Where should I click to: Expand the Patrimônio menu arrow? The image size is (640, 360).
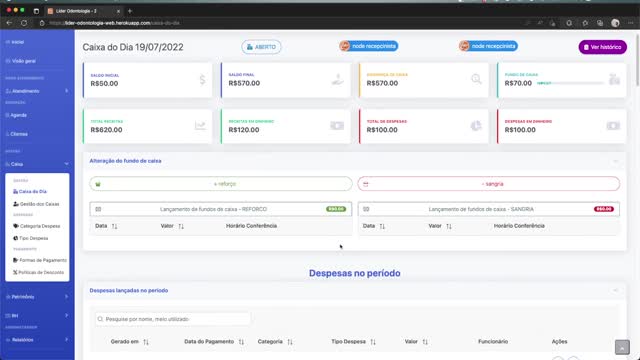67,297
